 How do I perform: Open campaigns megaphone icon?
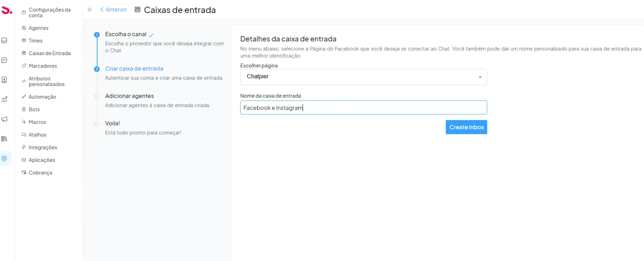click(x=4, y=119)
